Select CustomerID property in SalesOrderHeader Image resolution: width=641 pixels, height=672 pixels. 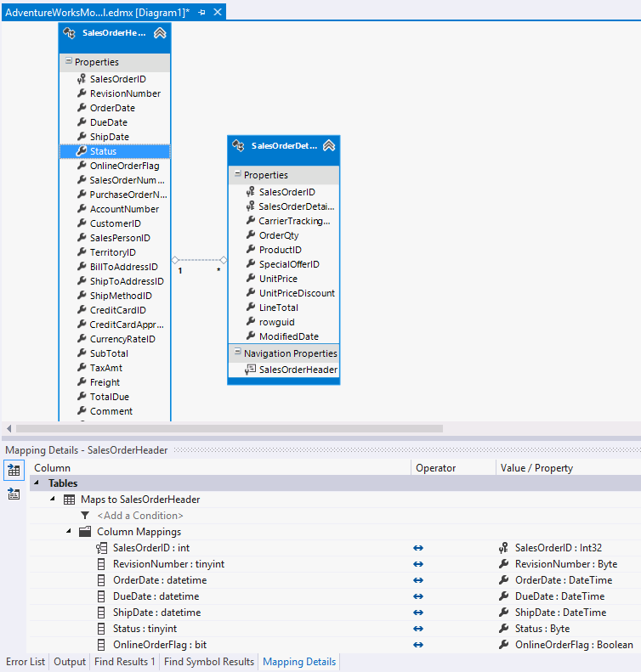[x=116, y=223]
